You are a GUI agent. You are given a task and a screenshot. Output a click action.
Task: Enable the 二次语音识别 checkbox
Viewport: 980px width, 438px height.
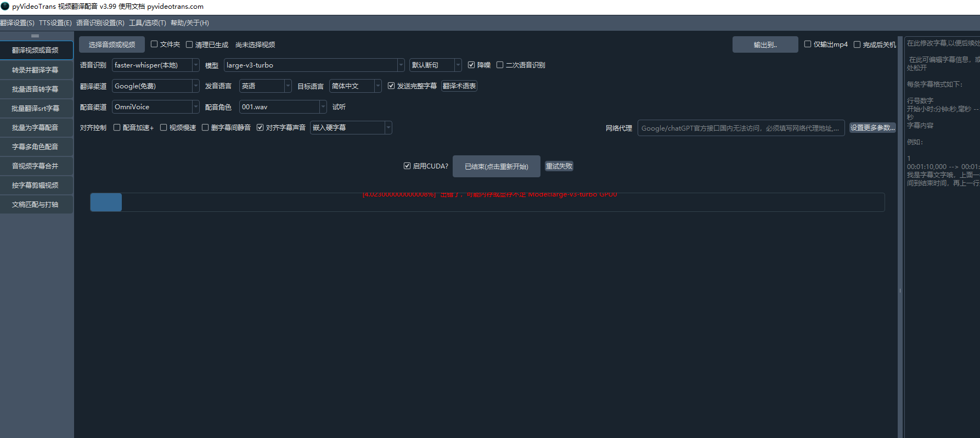[x=500, y=65]
